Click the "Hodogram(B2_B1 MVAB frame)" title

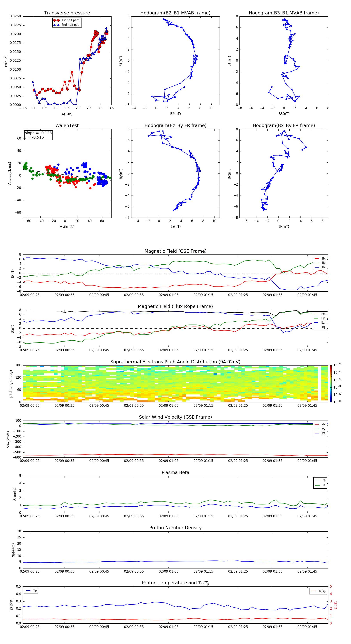tap(175, 13)
